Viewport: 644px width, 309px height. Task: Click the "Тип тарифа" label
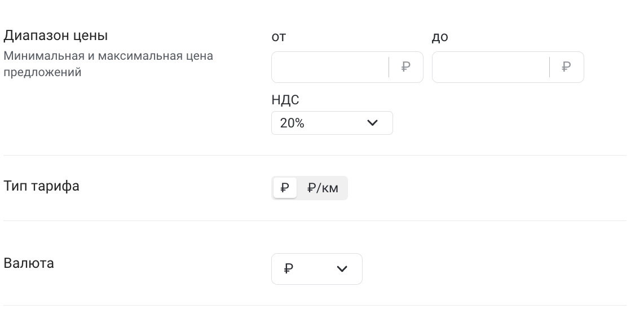[42, 186]
